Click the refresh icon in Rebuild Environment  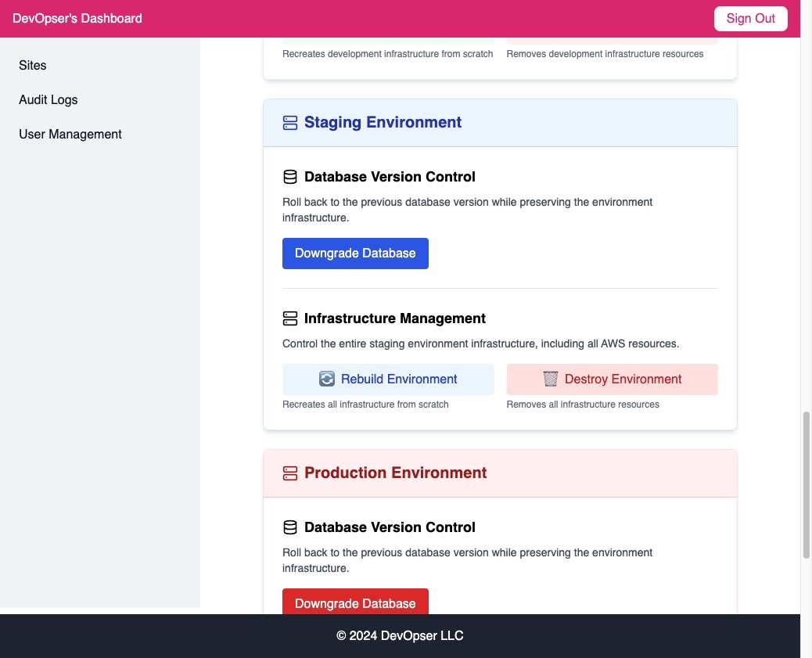coord(327,379)
